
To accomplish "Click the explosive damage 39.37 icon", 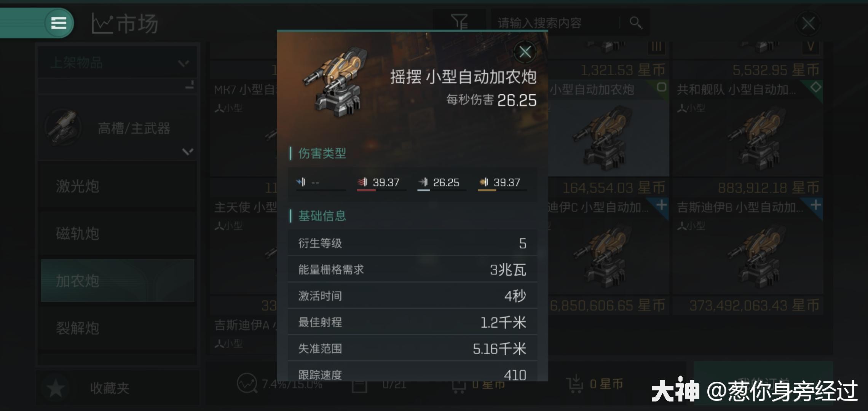I will 483,182.
